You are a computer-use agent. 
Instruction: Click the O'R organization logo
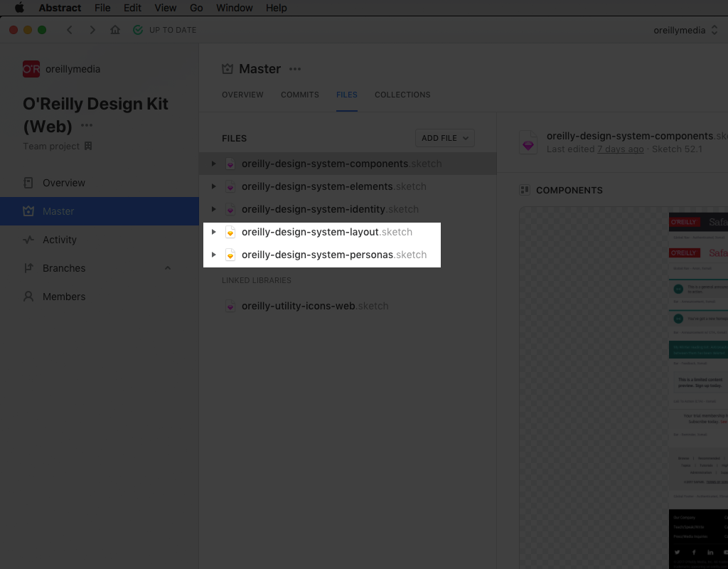click(31, 69)
